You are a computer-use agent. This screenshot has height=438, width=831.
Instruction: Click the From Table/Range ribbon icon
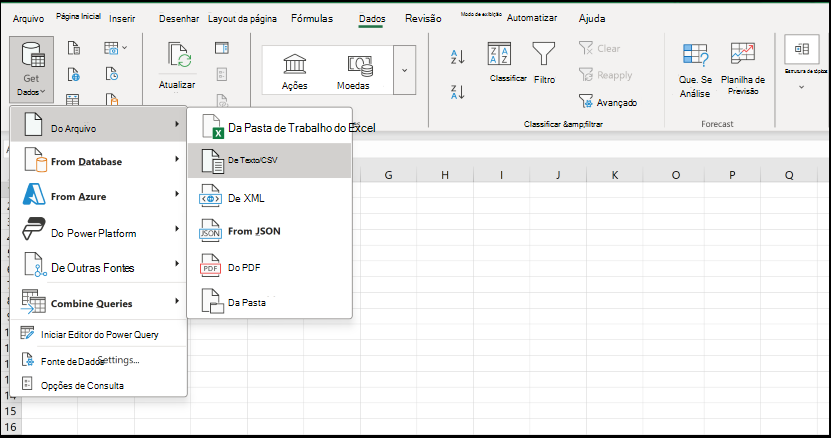point(73,99)
